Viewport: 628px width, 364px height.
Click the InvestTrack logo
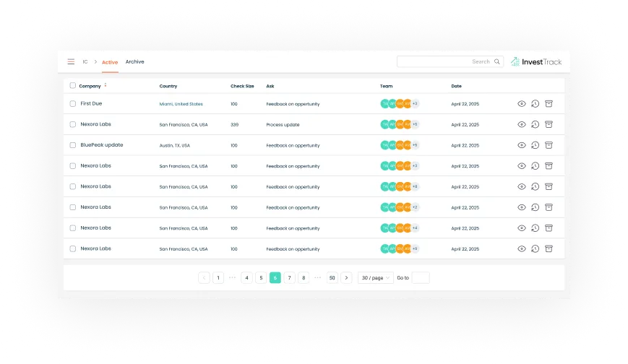click(x=536, y=62)
